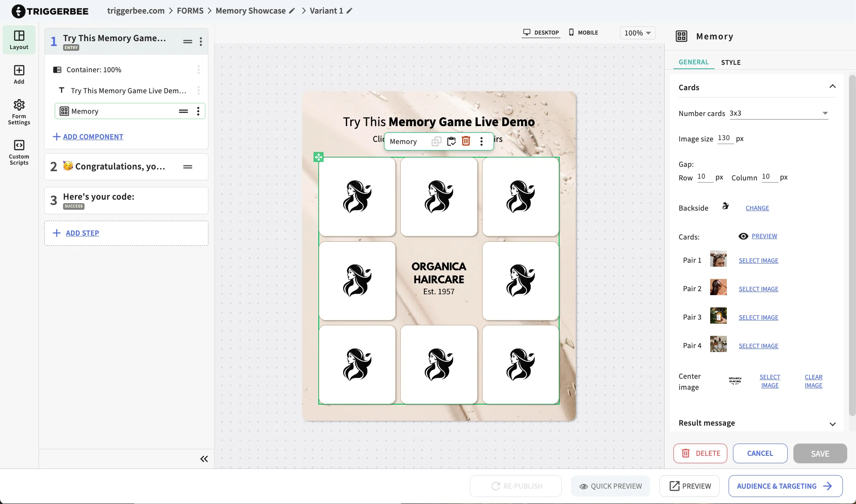Open three-dot menu on Memory component row
This screenshot has width=856, height=504.
coord(198,111)
